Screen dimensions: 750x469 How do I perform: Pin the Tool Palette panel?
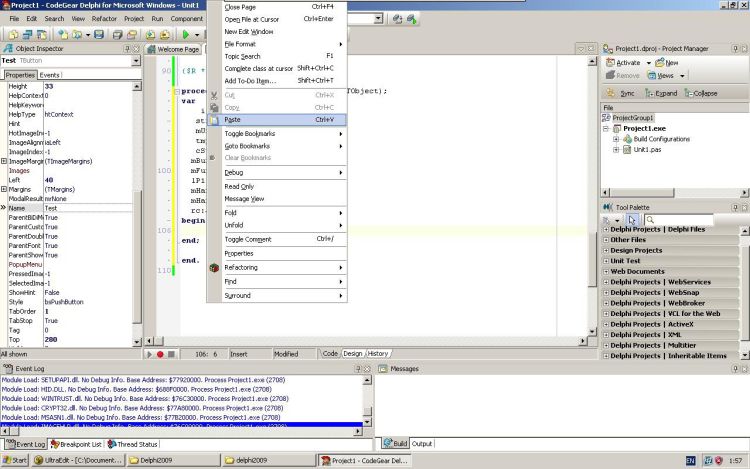pos(736,207)
